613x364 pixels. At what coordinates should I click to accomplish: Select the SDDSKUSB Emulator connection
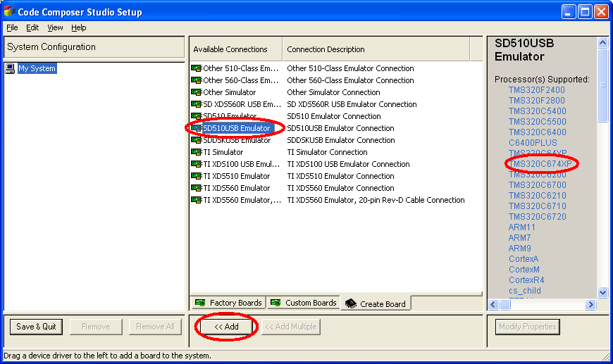coord(237,140)
